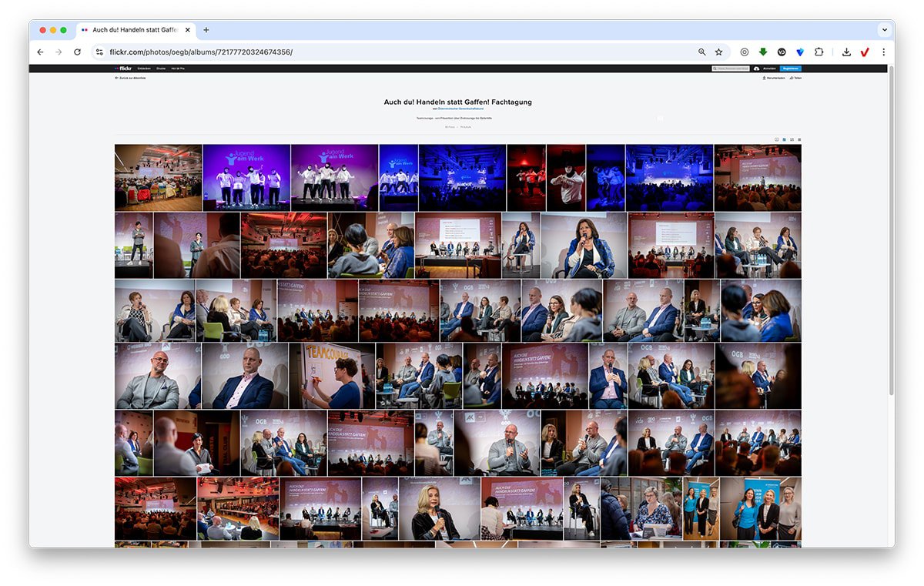The image size is (924, 586).
Task: Open the Chrome extensions puzzle icon
Action: point(819,52)
